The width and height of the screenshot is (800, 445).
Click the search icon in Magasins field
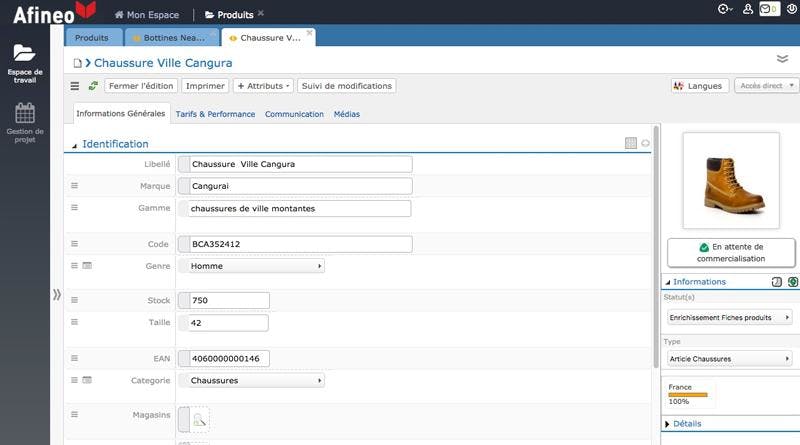pyautogui.click(x=199, y=420)
